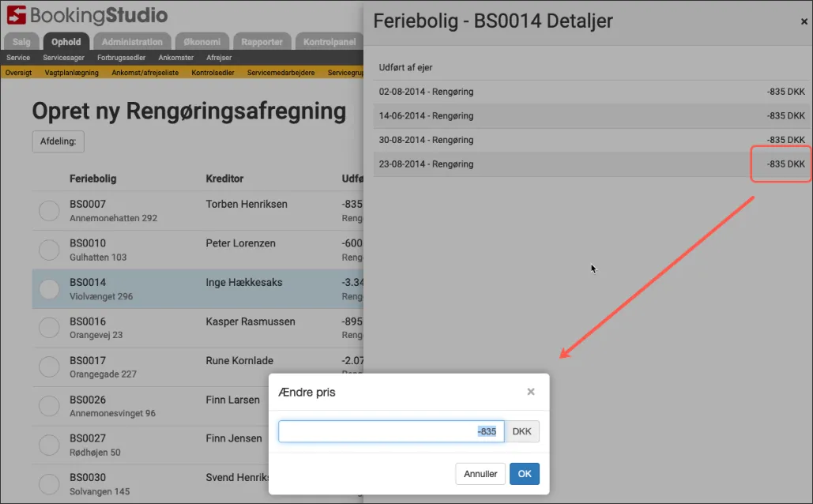
Task: Click the price input field with -835
Action: pos(390,431)
